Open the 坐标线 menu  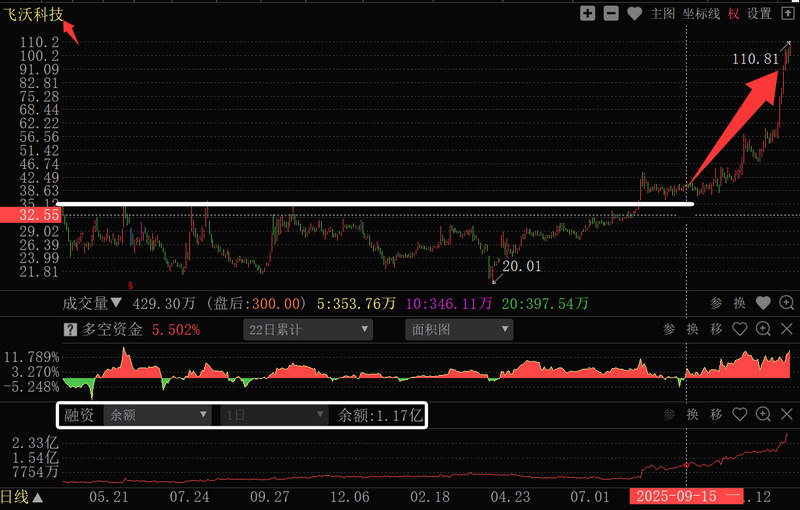point(701,14)
